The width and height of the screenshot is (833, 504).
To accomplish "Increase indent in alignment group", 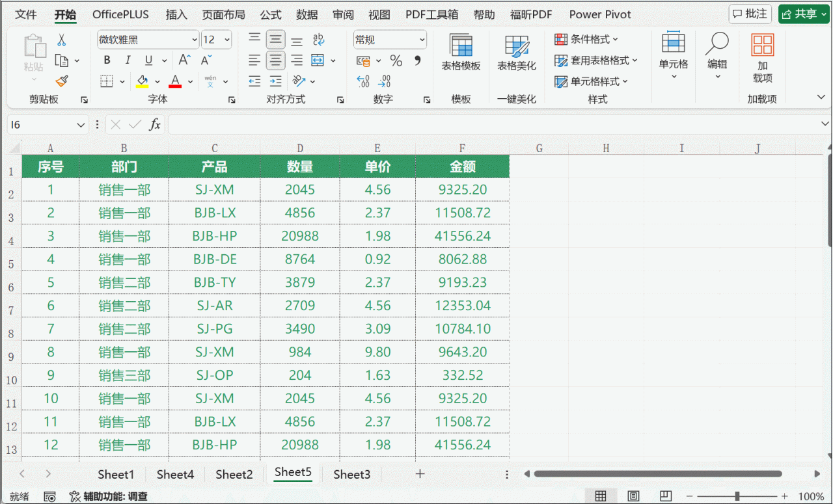I will point(276,81).
